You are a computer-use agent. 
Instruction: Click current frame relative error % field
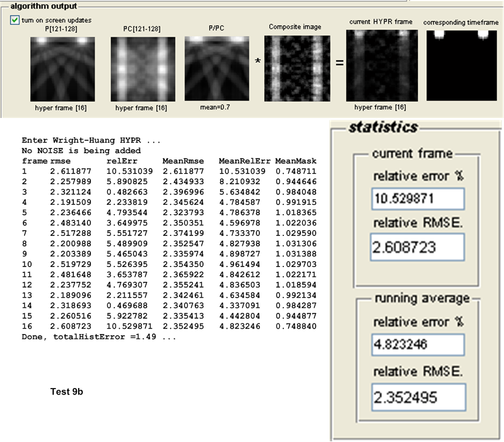(x=417, y=199)
